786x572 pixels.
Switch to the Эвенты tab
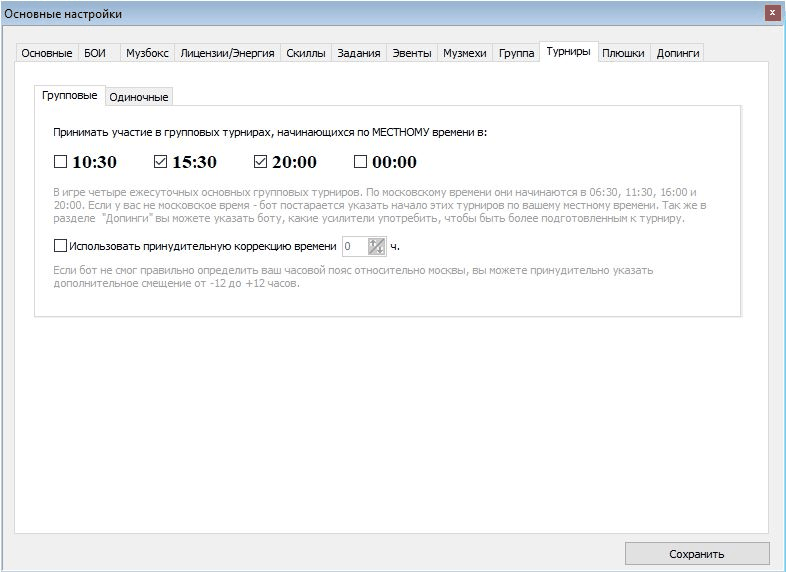(412, 53)
